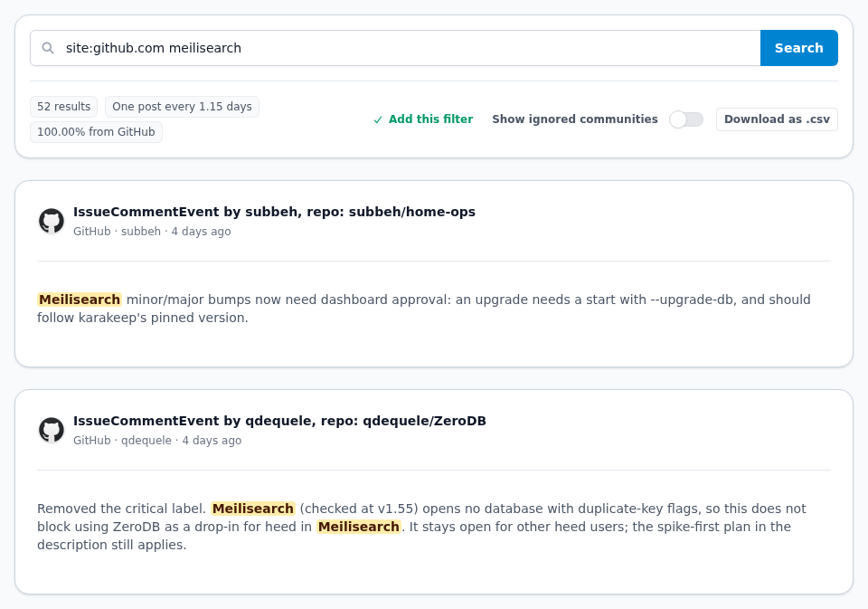
Task: Click the Show ignored communities label
Action: (x=575, y=119)
